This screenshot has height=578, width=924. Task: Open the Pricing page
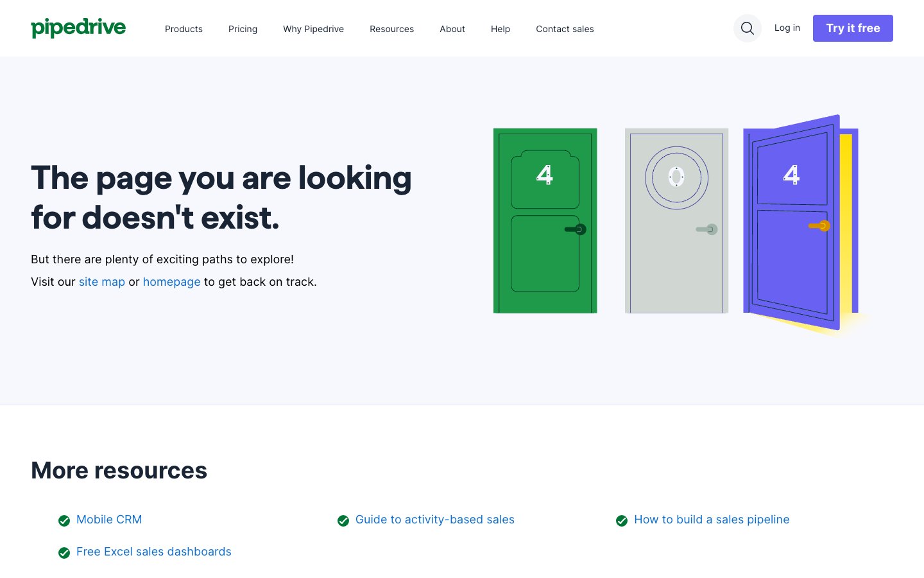[x=243, y=29]
